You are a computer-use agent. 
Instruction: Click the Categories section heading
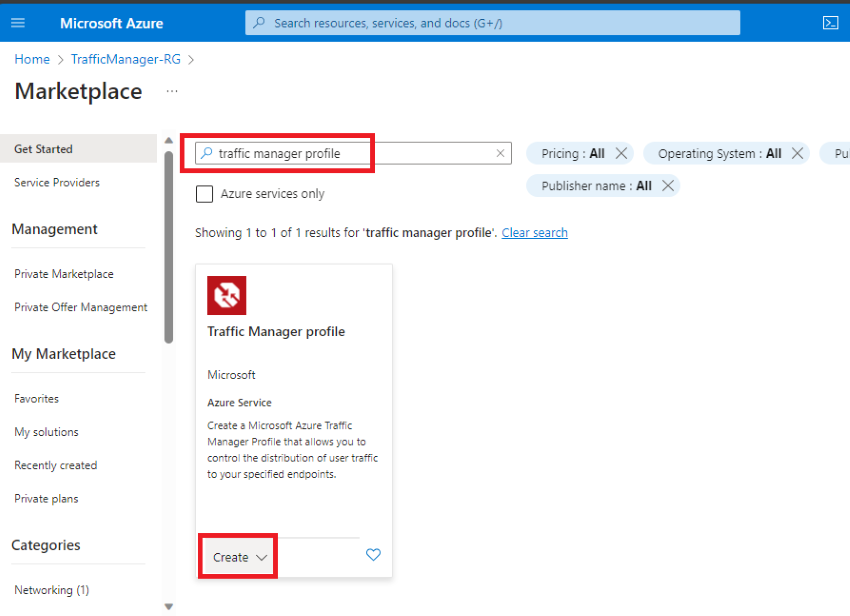pyautogui.click(x=46, y=545)
